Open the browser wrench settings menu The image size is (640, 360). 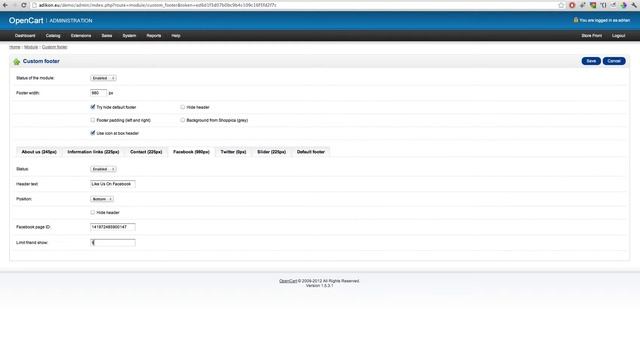634,5
